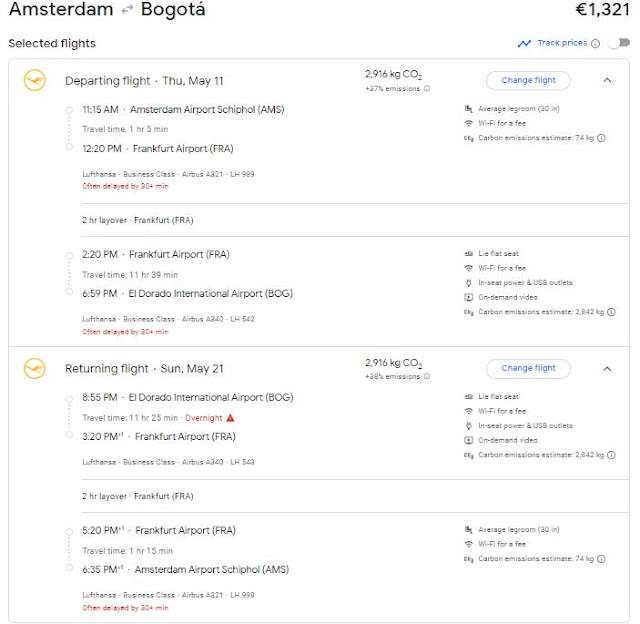Click the Selected flights heading
The height and width of the screenshot is (624, 640).
tap(52, 44)
